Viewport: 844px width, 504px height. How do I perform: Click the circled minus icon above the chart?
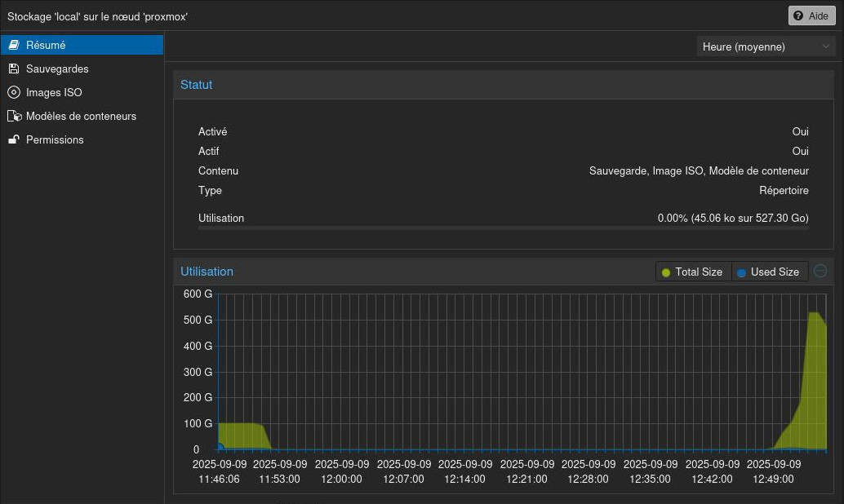820,271
